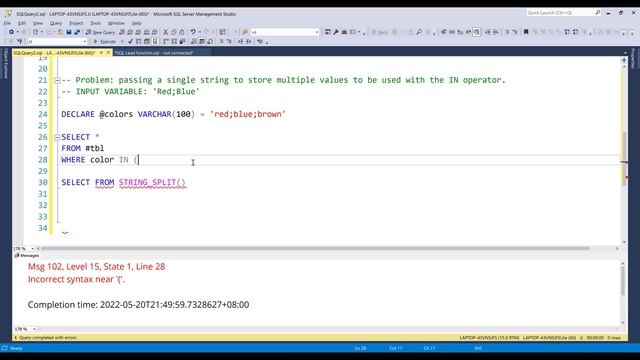Click the Database Engine Query icon
Image resolution: width=640 pixels, height=360 pixels.
pyautogui.click(x=121, y=32)
